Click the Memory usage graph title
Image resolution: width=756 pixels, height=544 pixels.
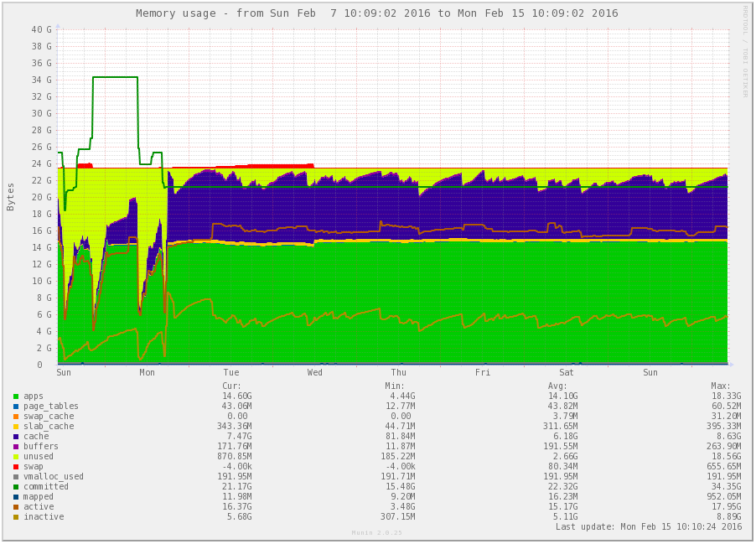377,13
